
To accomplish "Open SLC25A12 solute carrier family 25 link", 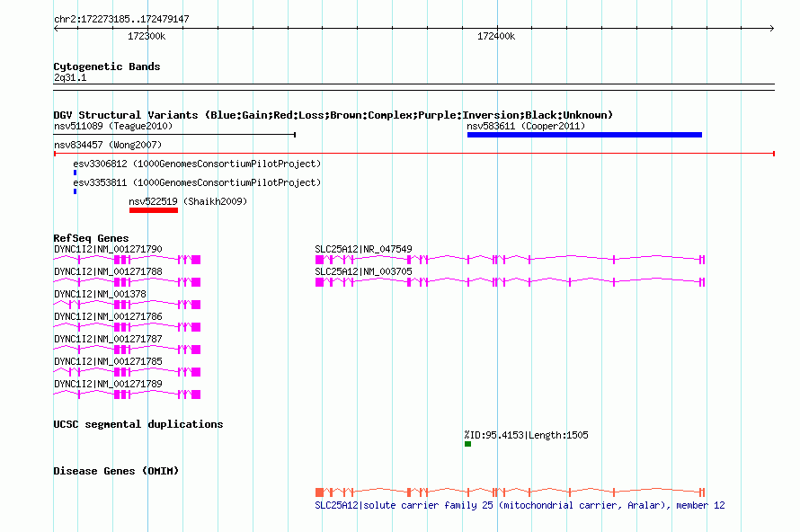I will tap(520, 505).
